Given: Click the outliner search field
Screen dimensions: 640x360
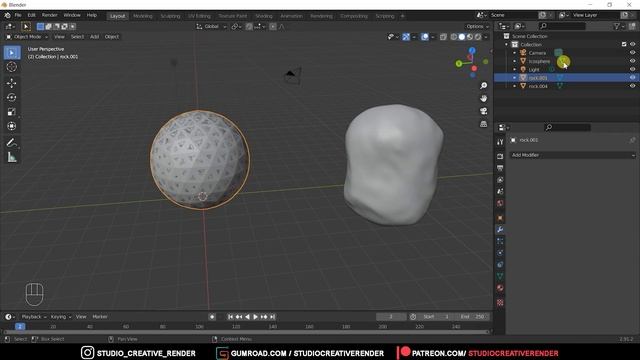Looking at the screenshot, I should point(562,26).
